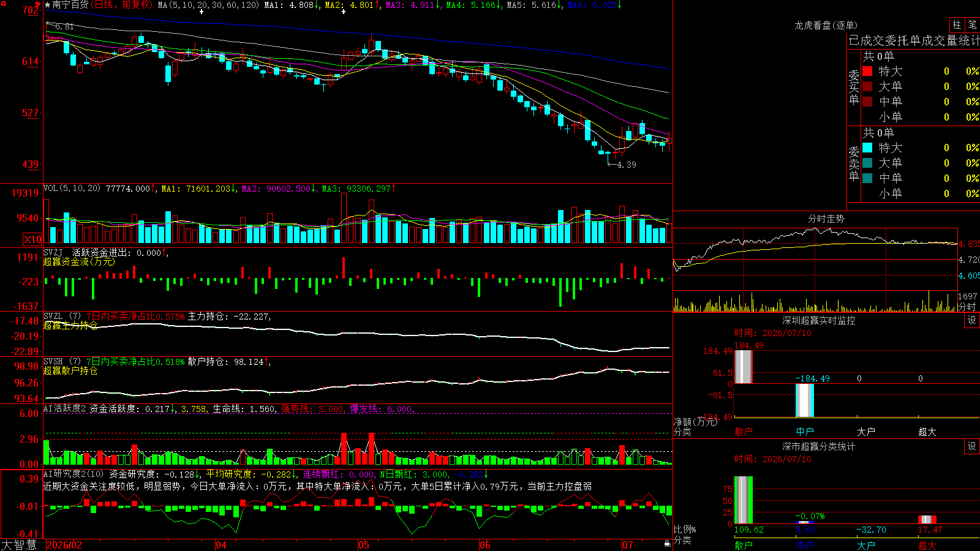
Task: Click the 超大 category label in 分类统计
Action: click(927, 545)
